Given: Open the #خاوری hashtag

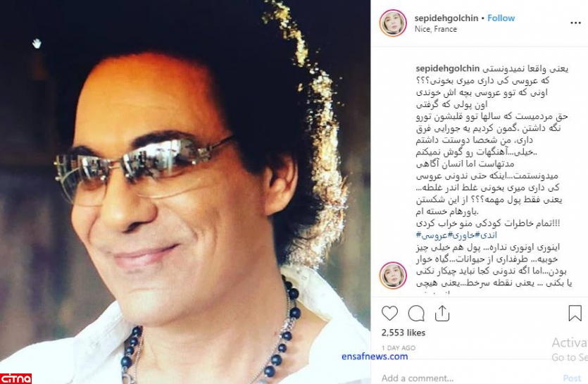Looking at the screenshot, I should tap(464, 235).
